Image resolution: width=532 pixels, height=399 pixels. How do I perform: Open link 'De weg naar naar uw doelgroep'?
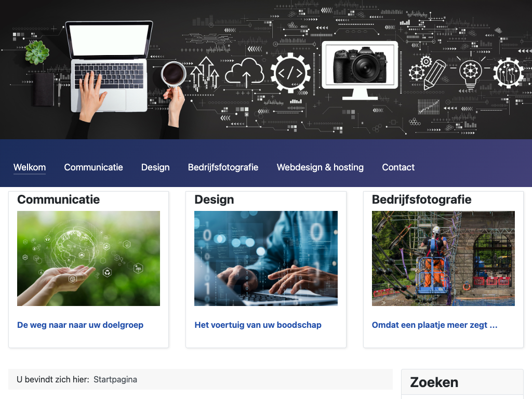tap(81, 325)
